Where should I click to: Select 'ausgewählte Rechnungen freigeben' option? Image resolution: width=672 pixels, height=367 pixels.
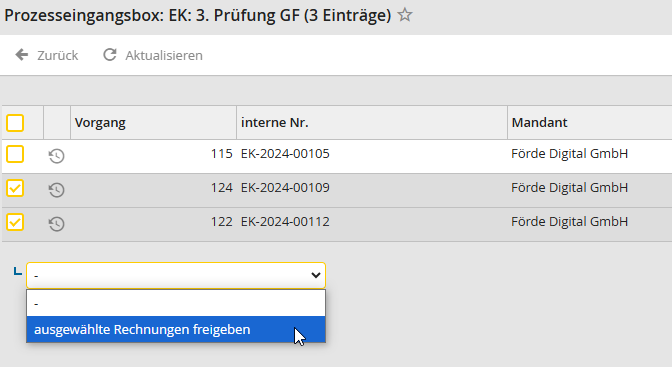tap(176, 330)
